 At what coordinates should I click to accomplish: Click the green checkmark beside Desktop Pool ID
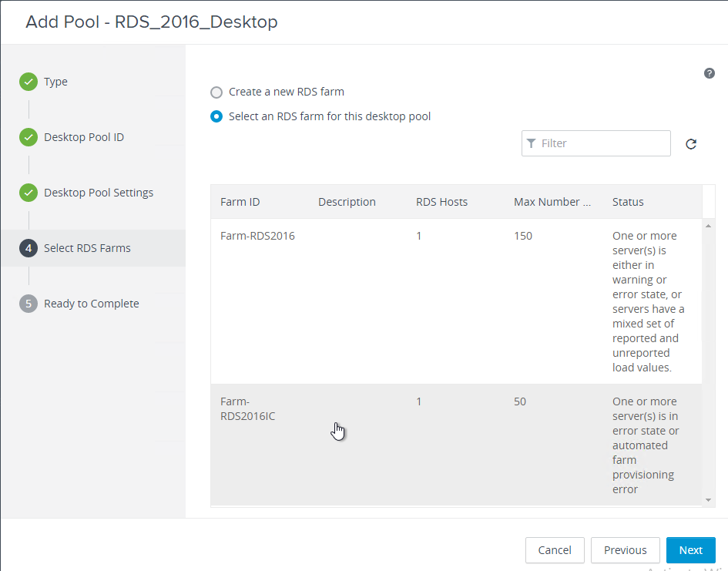(x=29, y=137)
